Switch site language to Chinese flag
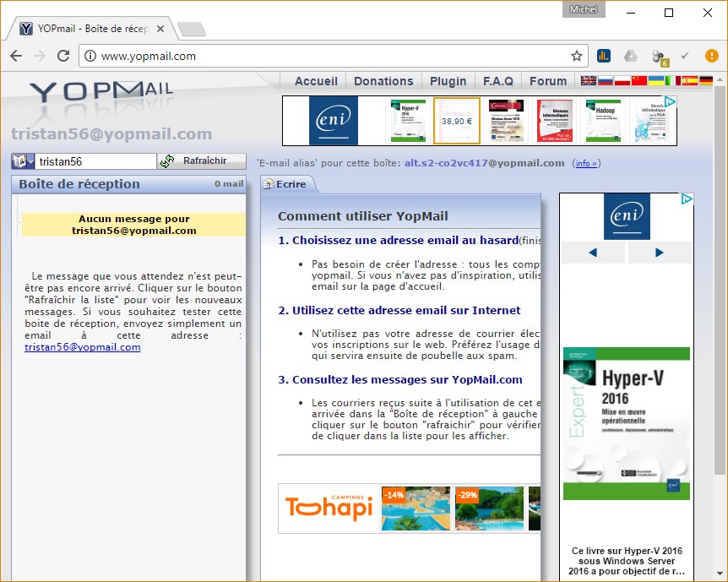 [x=638, y=81]
